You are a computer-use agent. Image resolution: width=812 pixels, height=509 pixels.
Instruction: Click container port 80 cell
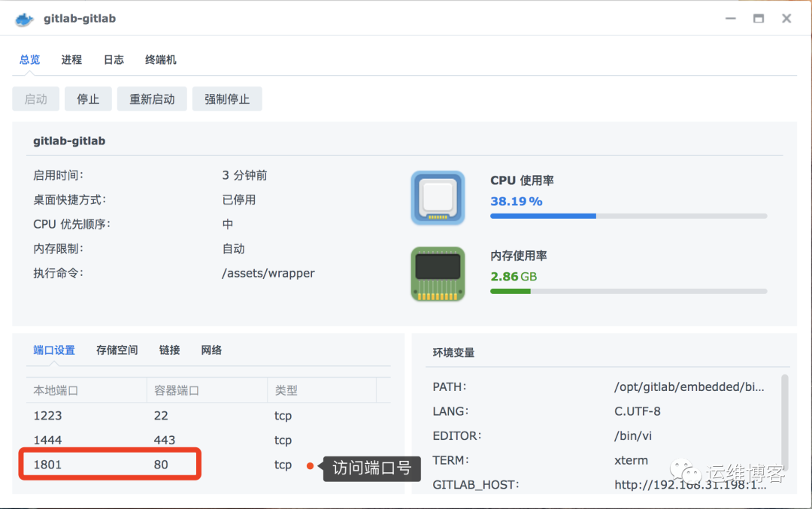point(161,465)
